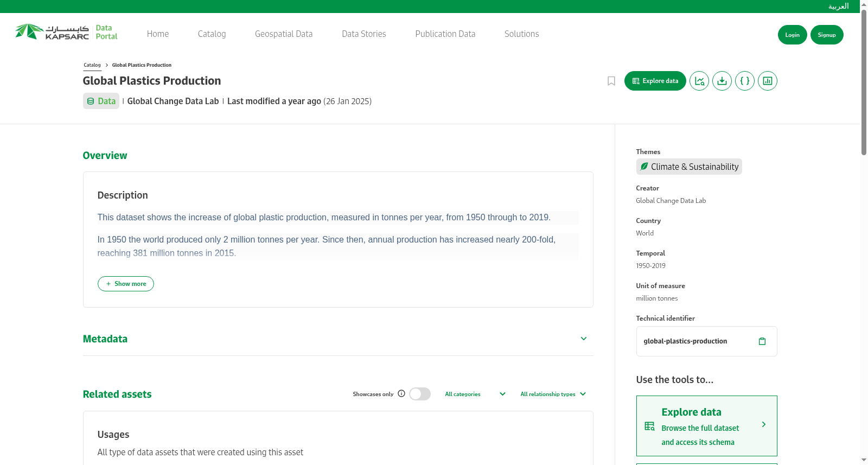Screen dimensions: 868x465
Task: Open the All categories dropdown
Action: [x=475, y=394]
